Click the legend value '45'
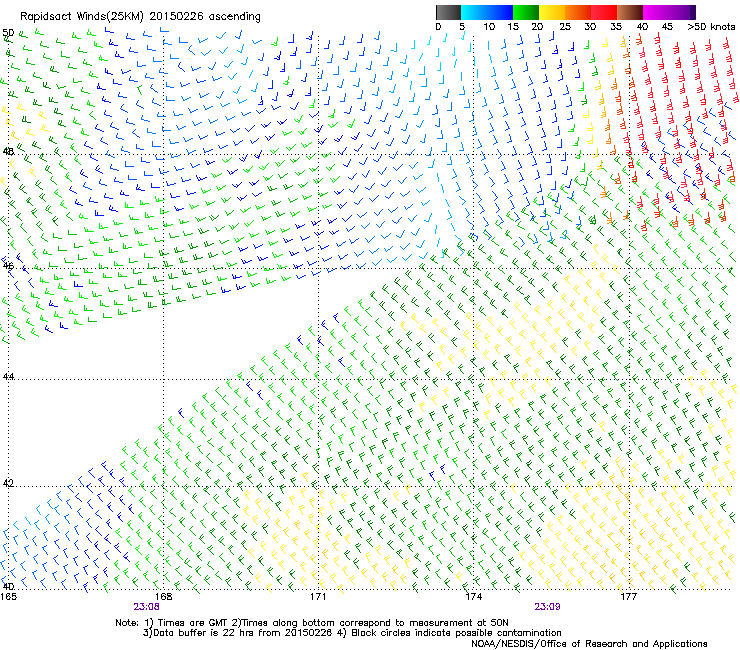 (x=667, y=26)
